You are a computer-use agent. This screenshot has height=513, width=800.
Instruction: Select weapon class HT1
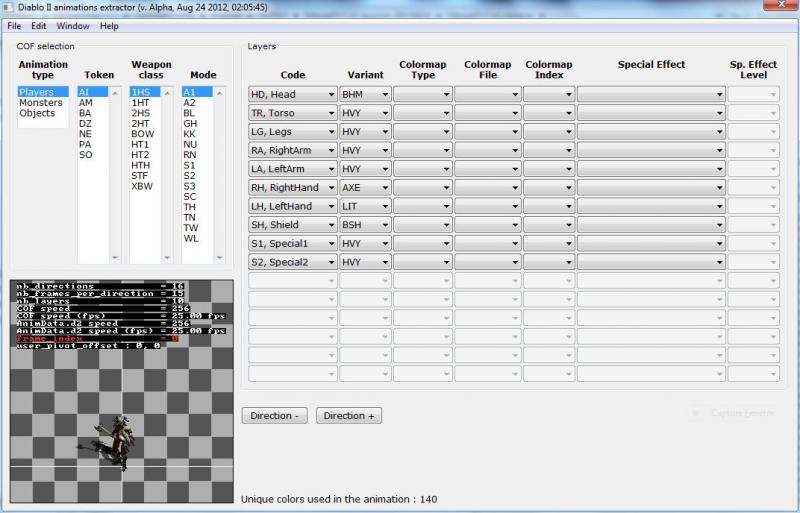click(x=145, y=144)
